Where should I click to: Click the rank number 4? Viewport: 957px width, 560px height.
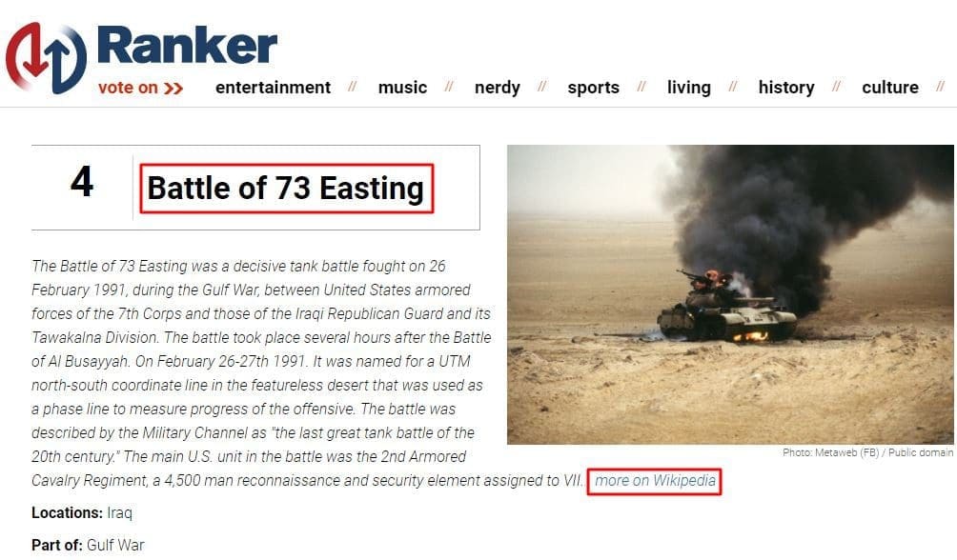[82, 182]
